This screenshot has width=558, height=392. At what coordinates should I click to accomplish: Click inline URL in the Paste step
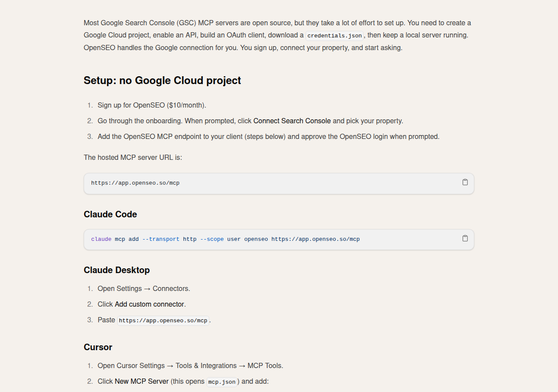click(163, 321)
